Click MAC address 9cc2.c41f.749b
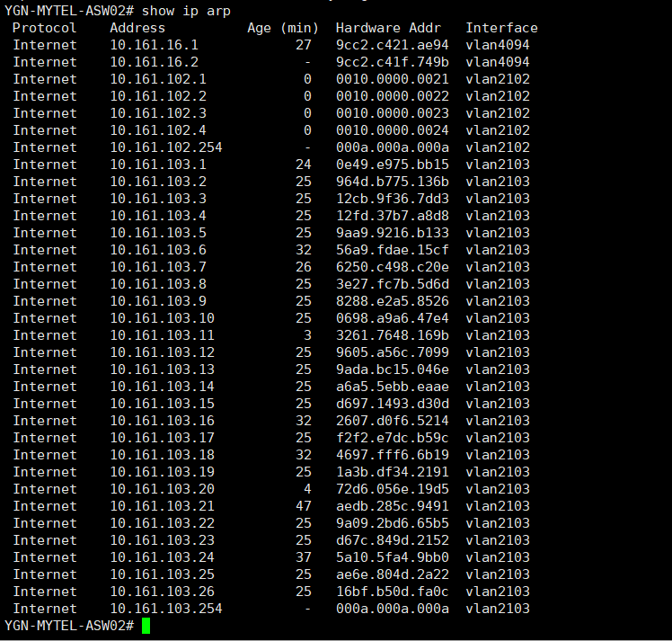Viewport: 672px width, 641px height. point(392,62)
